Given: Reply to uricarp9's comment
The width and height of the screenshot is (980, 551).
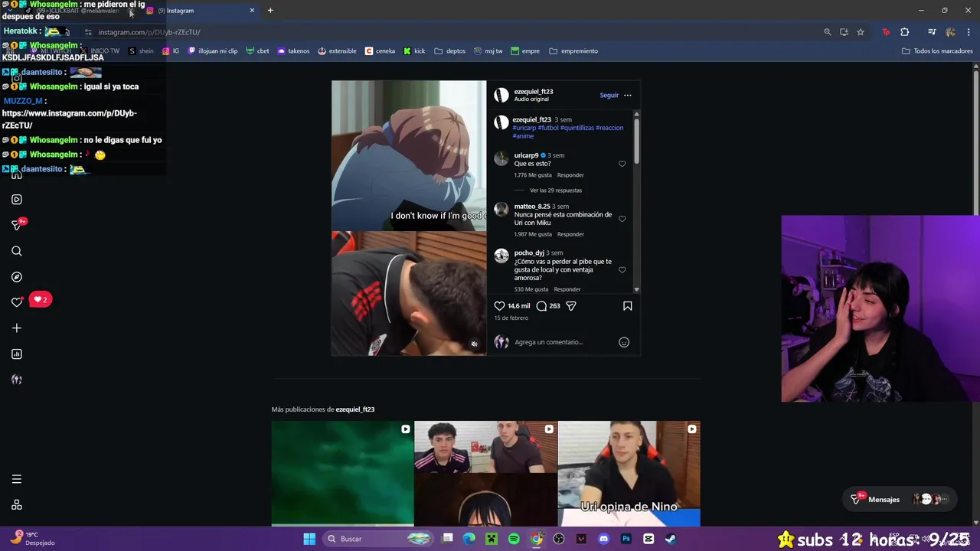Looking at the screenshot, I should click(570, 175).
